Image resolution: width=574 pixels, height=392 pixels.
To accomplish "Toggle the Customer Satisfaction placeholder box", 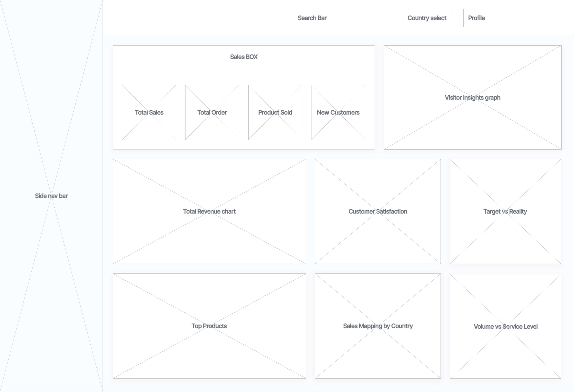I will (378, 211).
